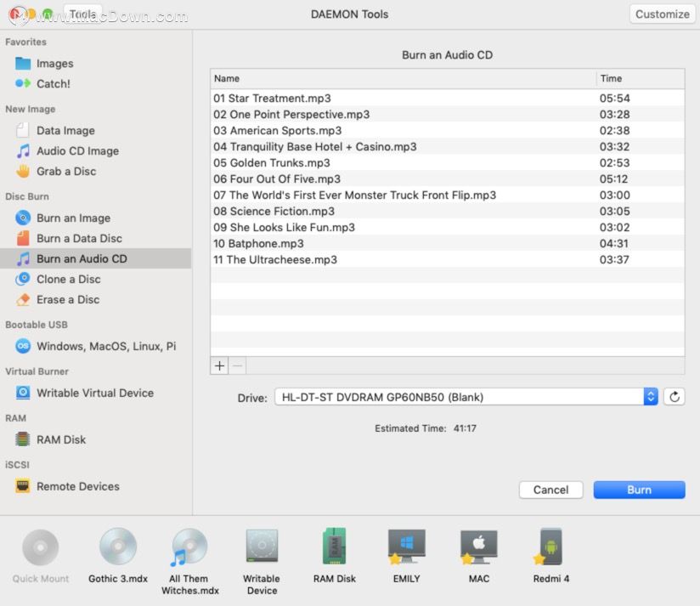Remove a track with the minus button
Image resolution: width=700 pixels, height=606 pixels.
pyautogui.click(x=238, y=365)
